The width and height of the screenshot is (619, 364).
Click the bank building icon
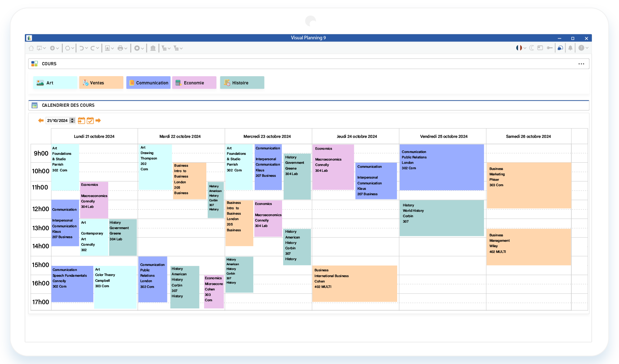coord(153,48)
